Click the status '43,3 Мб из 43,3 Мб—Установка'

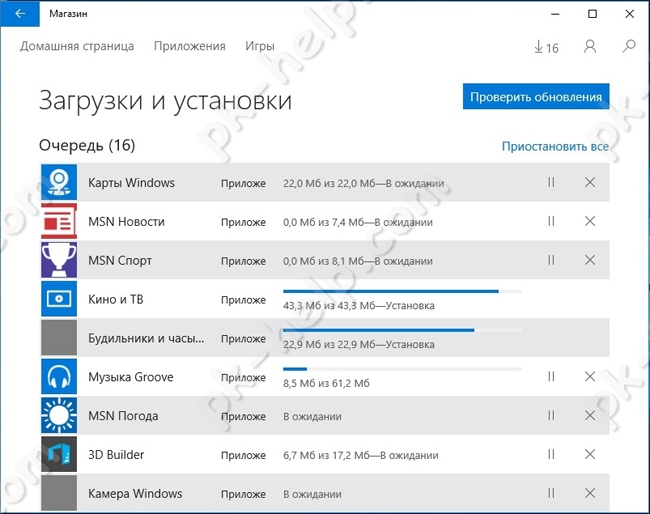pyautogui.click(x=359, y=306)
